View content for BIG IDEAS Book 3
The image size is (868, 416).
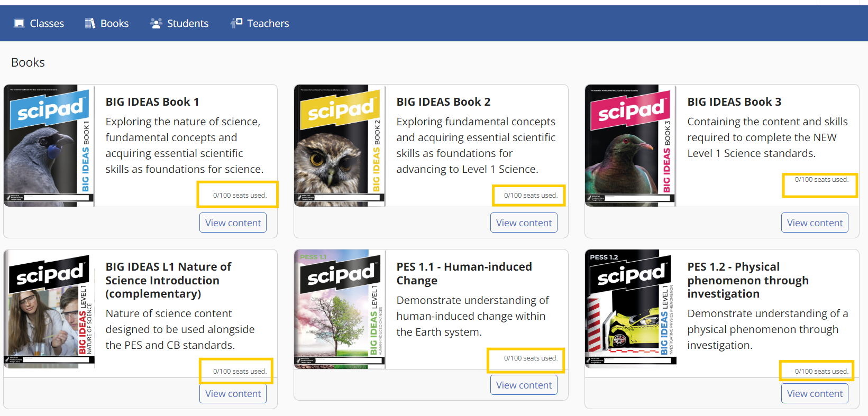click(x=815, y=223)
